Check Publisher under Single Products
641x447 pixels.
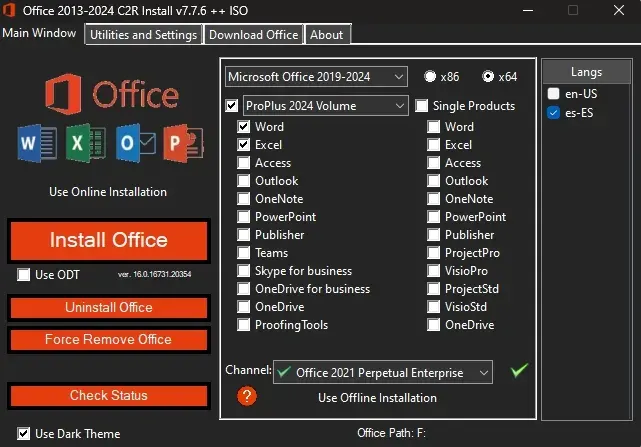point(434,235)
